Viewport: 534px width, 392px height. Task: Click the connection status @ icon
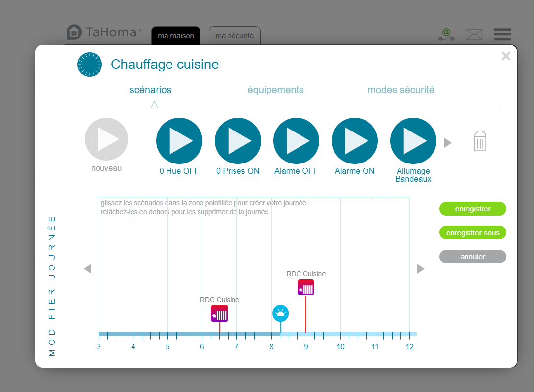point(446,34)
